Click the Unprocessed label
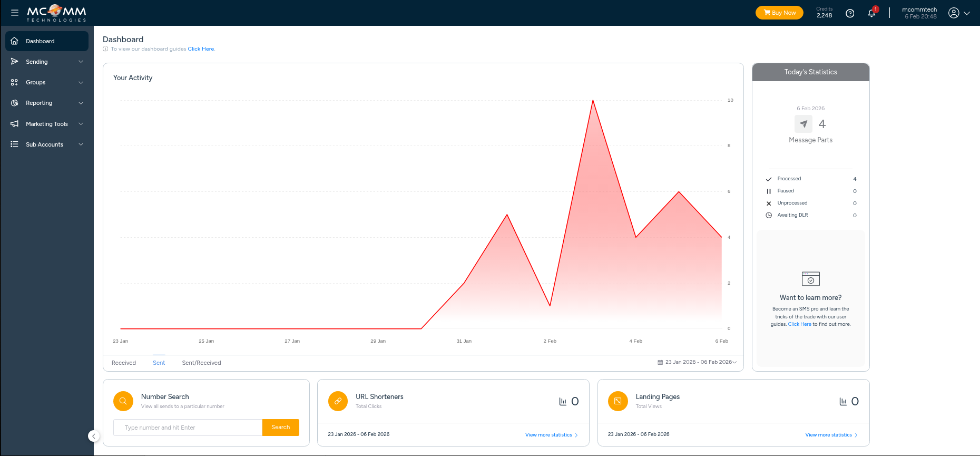This screenshot has width=980, height=456. pyautogui.click(x=792, y=203)
